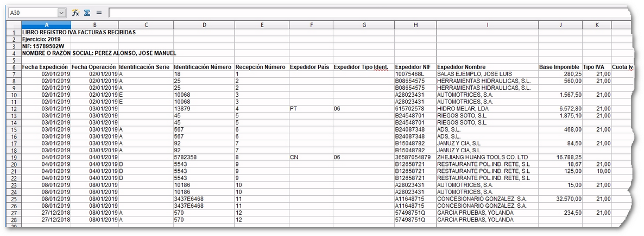The width and height of the screenshot is (644, 236).
Task: Select column I header
Action: pyautogui.click(x=487, y=25)
